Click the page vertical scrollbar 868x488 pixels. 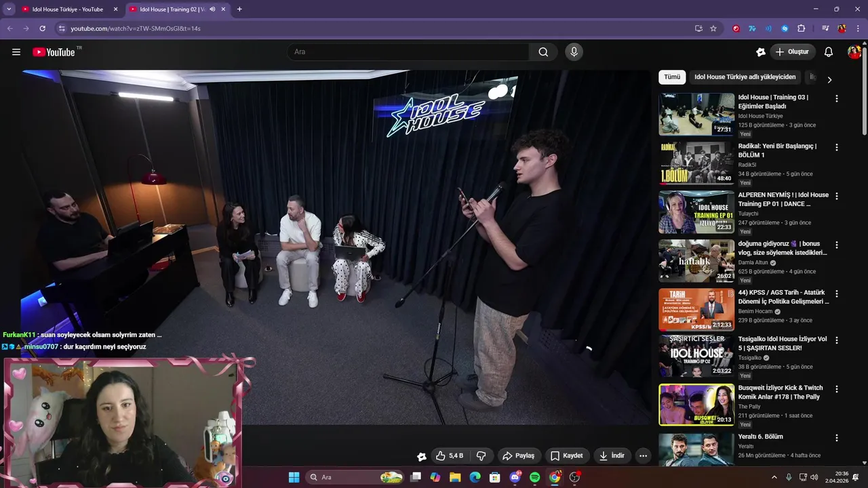[865, 89]
